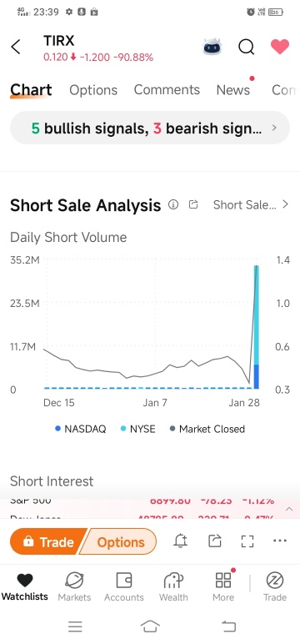Screen dimensions: 300x644
Task: Open the AI robot assistant icon
Action: pyautogui.click(x=212, y=48)
